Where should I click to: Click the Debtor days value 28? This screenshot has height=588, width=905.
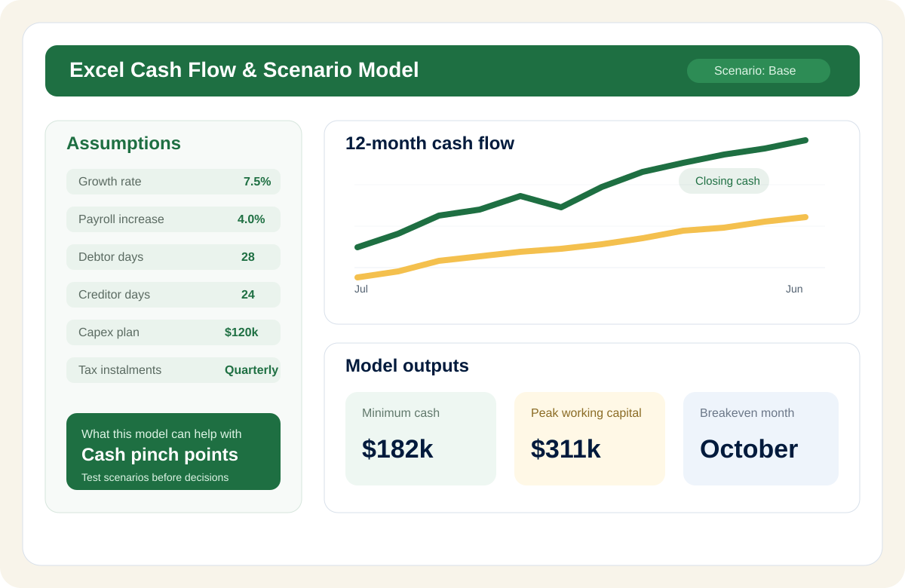click(x=248, y=257)
